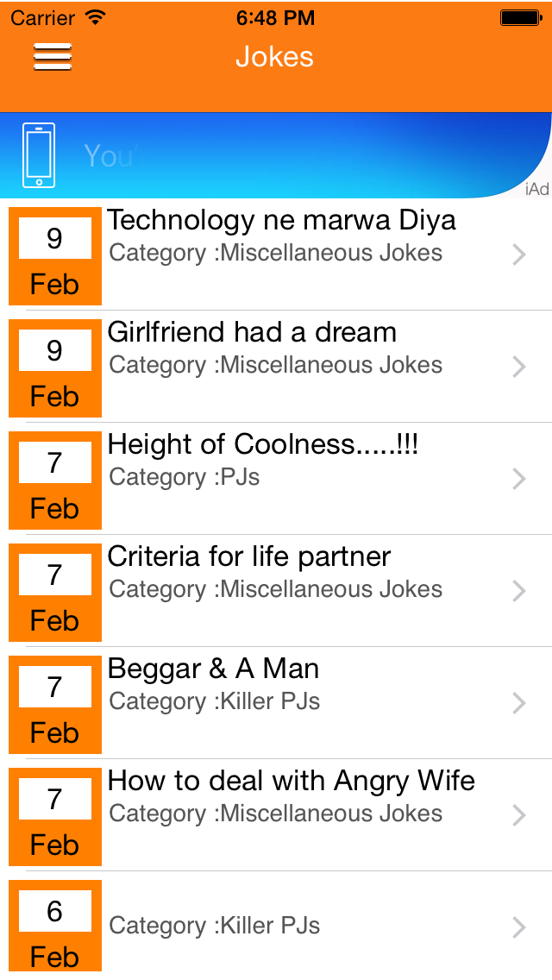This screenshot has height=980, width=552.
Task: Click the blue iAd advertisement banner
Action: coord(276,155)
